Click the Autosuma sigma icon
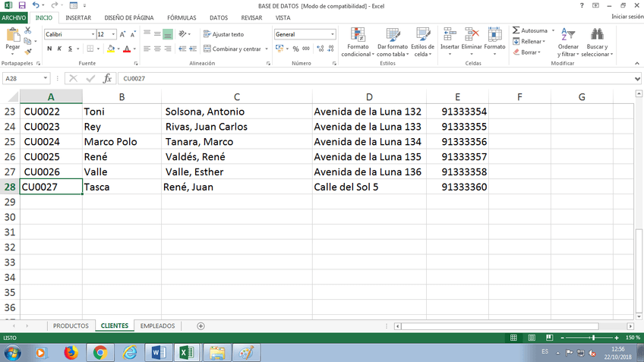This screenshot has height=362, width=644. tap(516, 31)
